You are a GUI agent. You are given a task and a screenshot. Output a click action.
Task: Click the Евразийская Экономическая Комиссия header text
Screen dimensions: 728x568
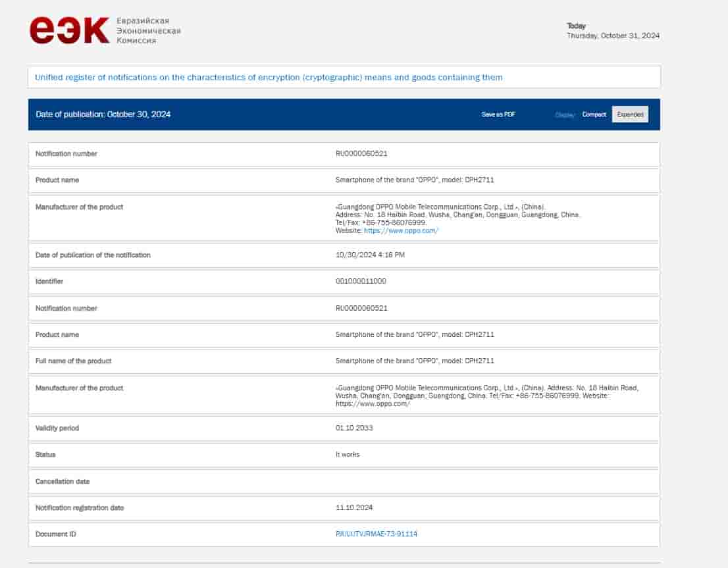(148, 31)
